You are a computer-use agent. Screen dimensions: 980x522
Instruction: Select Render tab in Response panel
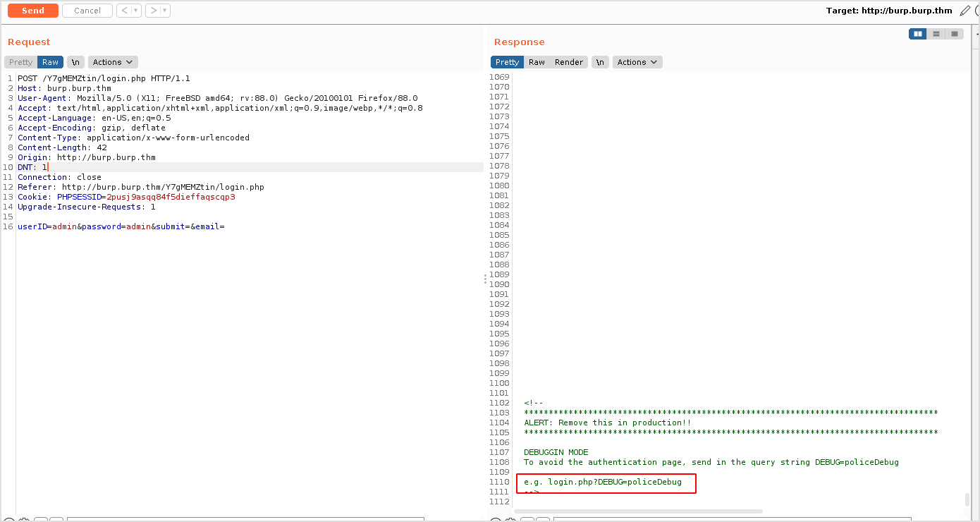569,62
